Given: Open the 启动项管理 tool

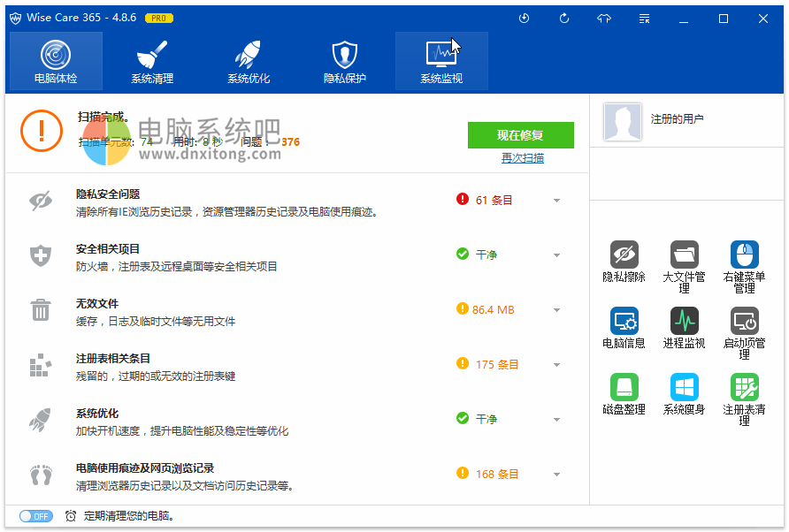Looking at the screenshot, I should [744, 333].
